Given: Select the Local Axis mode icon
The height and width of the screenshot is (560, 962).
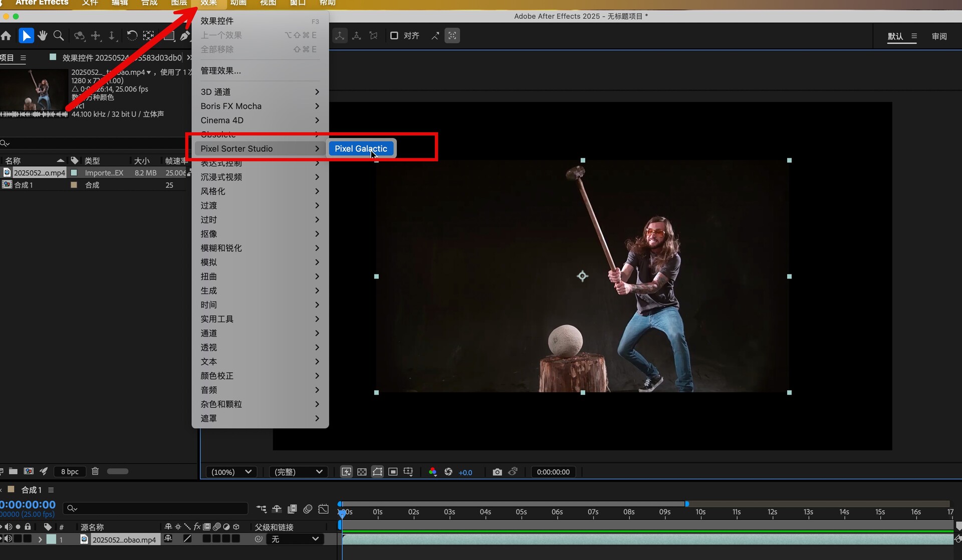Looking at the screenshot, I should (x=340, y=36).
